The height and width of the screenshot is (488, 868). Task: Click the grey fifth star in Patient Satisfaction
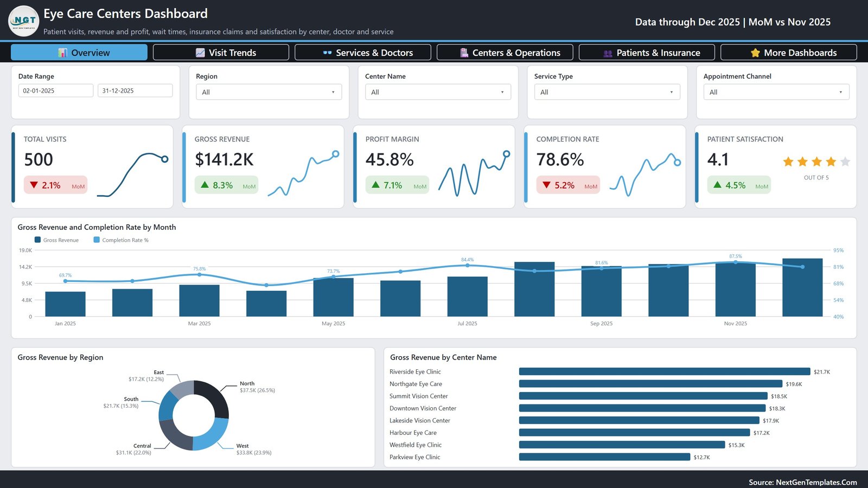[x=845, y=162]
